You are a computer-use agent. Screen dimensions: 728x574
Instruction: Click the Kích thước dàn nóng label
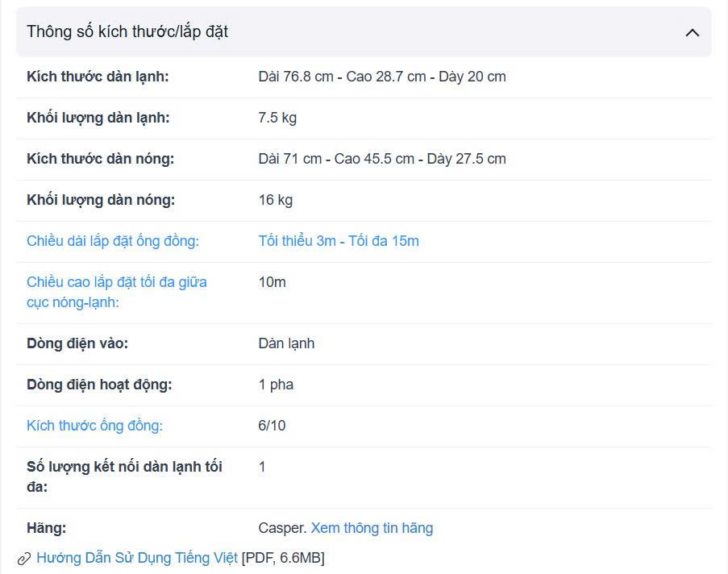click(100, 159)
